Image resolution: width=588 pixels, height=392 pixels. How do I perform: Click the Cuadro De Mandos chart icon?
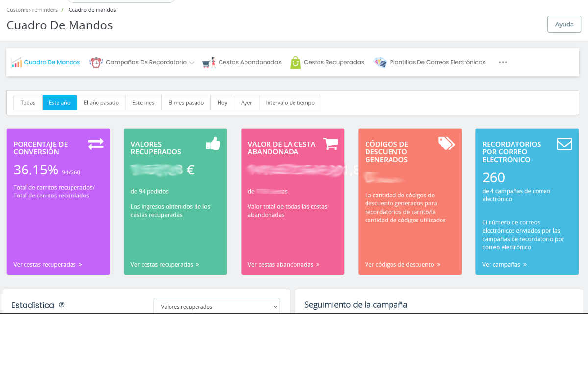click(16, 63)
